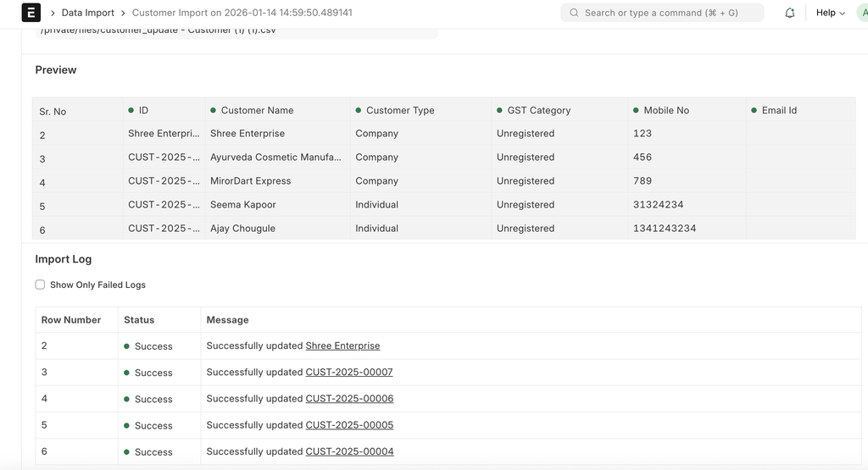This screenshot has height=470, width=868.
Task: Click the green dot beside Mobile No header
Action: [635, 110]
